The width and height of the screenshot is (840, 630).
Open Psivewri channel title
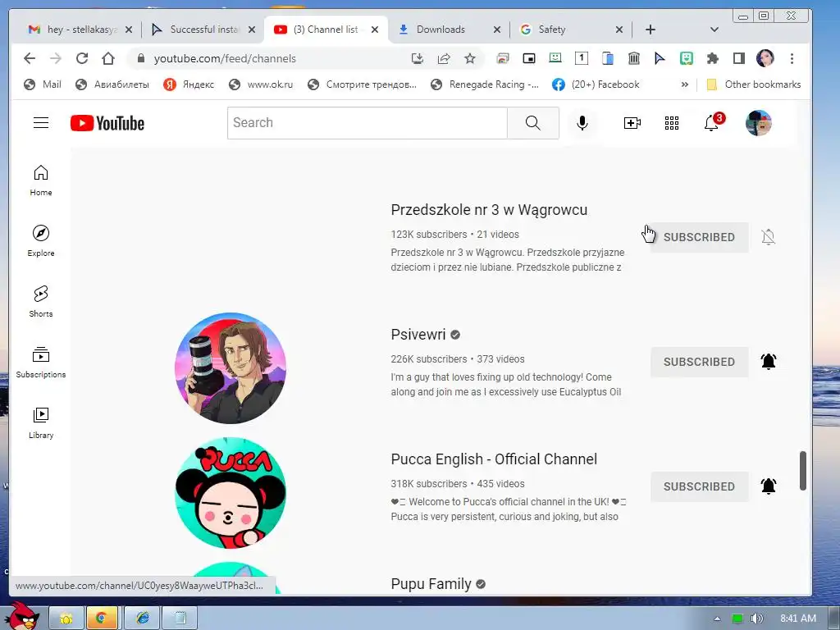pyautogui.click(x=418, y=335)
